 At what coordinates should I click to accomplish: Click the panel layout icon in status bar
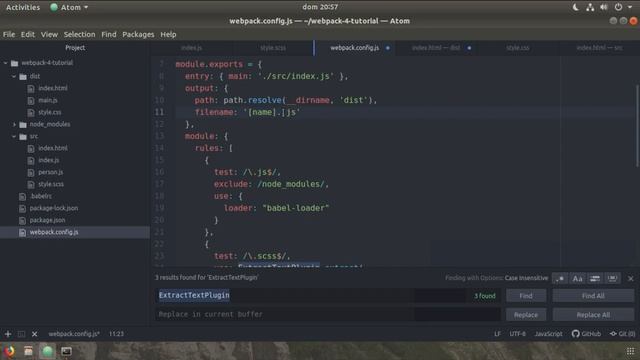[21, 334]
